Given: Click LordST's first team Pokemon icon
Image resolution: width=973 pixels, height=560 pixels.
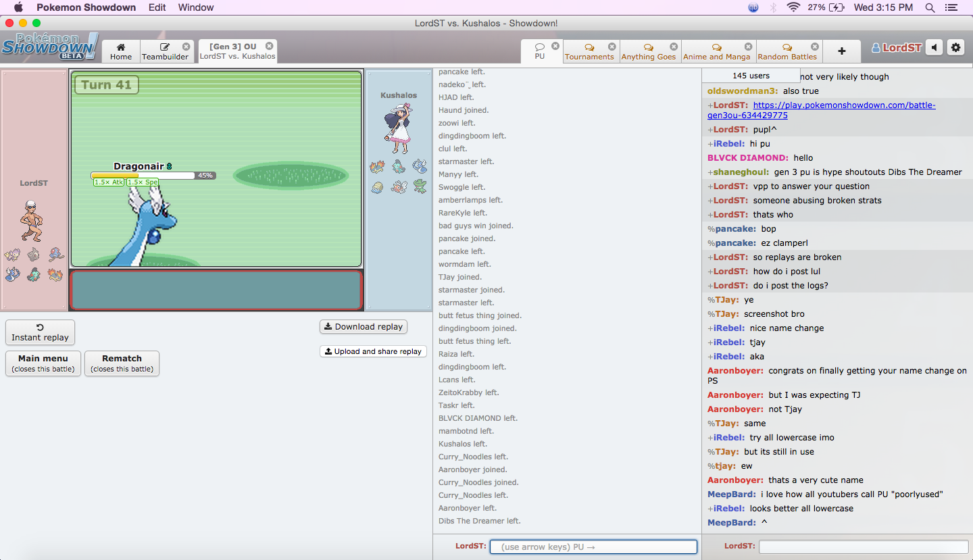Looking at the screenshot, I should [12, 255].
